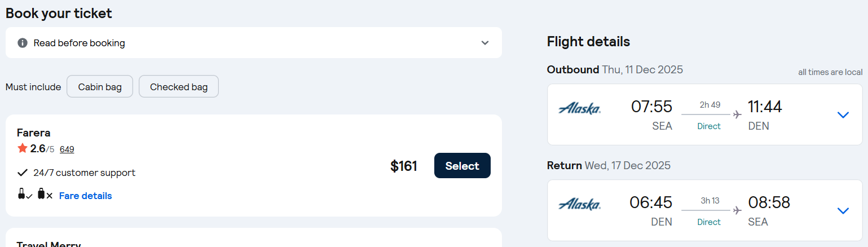Expand the return DEN to SEA flight details

coord(843,211)
